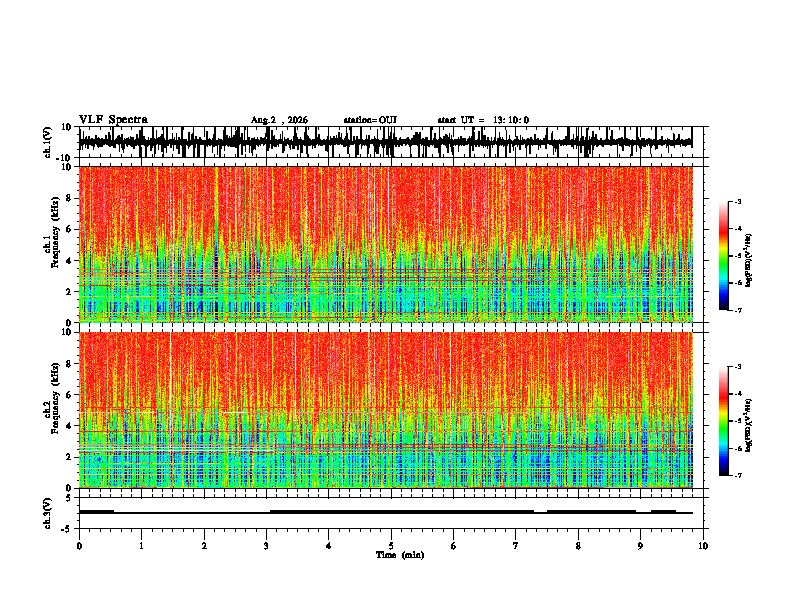Click the time axis tick label "2"
This screenshot has width=792, height=612.
[204, 546]
